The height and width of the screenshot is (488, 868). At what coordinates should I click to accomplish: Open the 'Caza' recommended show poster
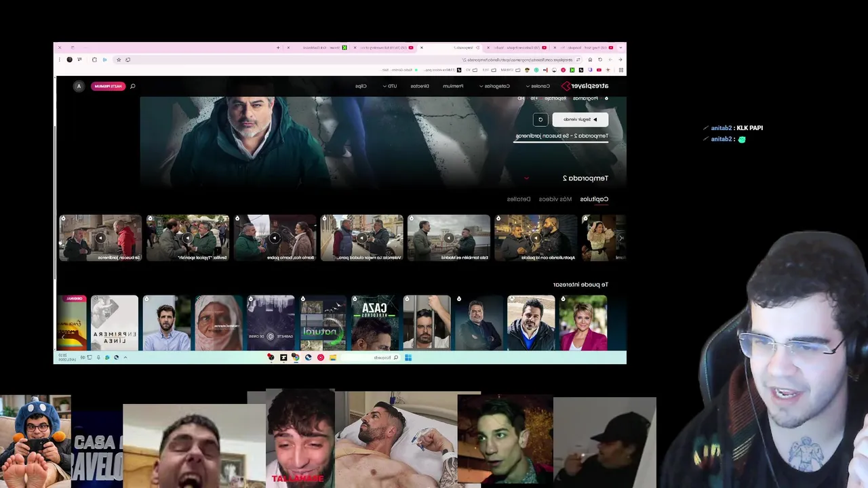(375, 323)
